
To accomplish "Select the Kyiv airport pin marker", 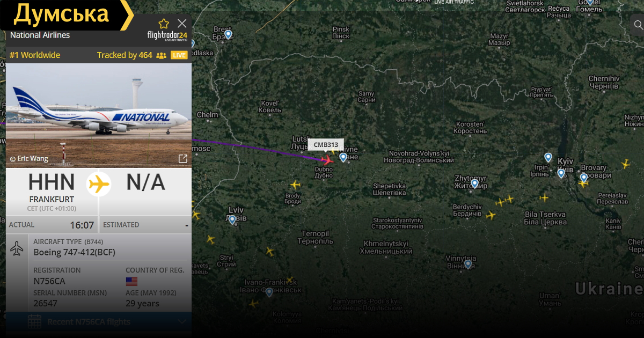I will coord(561,173).
